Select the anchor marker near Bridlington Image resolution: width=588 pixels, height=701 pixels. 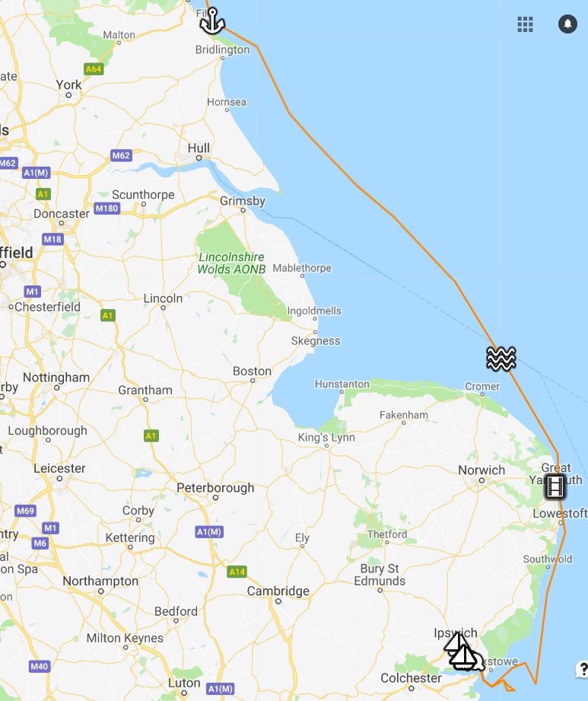click(x=212, y=21)
